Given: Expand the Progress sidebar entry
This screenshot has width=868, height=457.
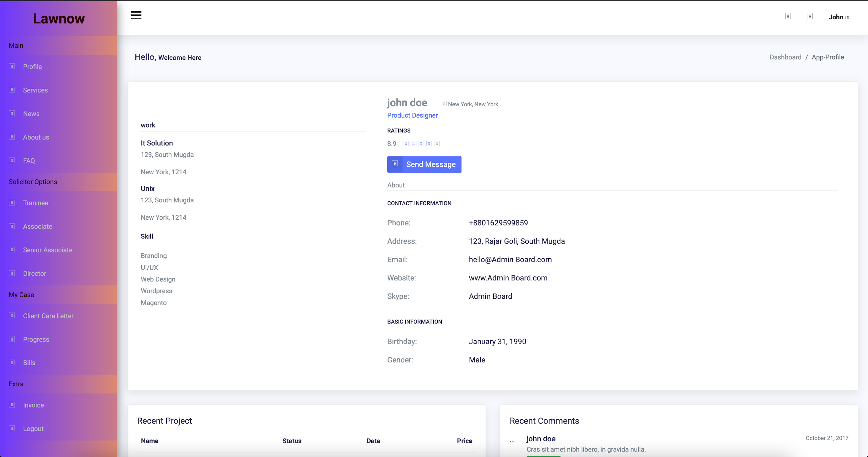Looking at the screenshot, I should (x=36, y=339).
